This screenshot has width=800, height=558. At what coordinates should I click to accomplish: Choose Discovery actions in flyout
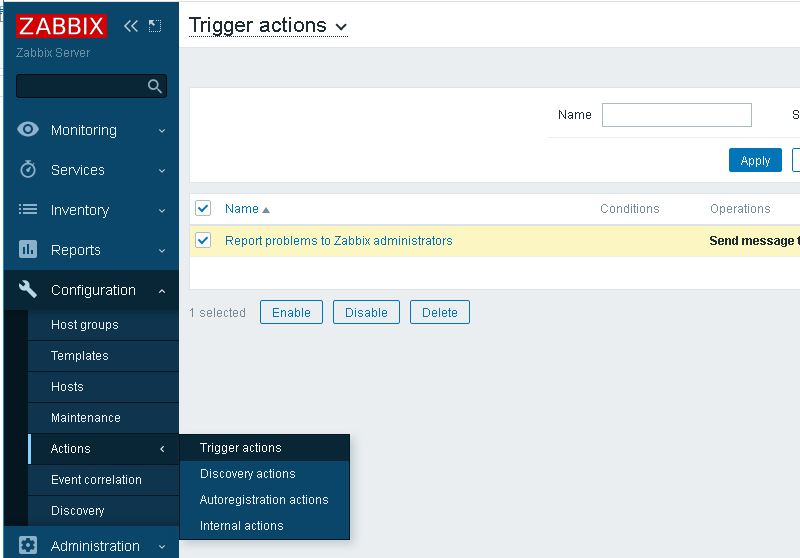265,474
